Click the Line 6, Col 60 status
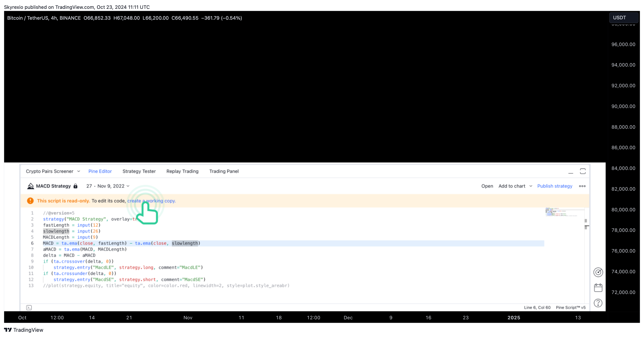 click(537, 308)
